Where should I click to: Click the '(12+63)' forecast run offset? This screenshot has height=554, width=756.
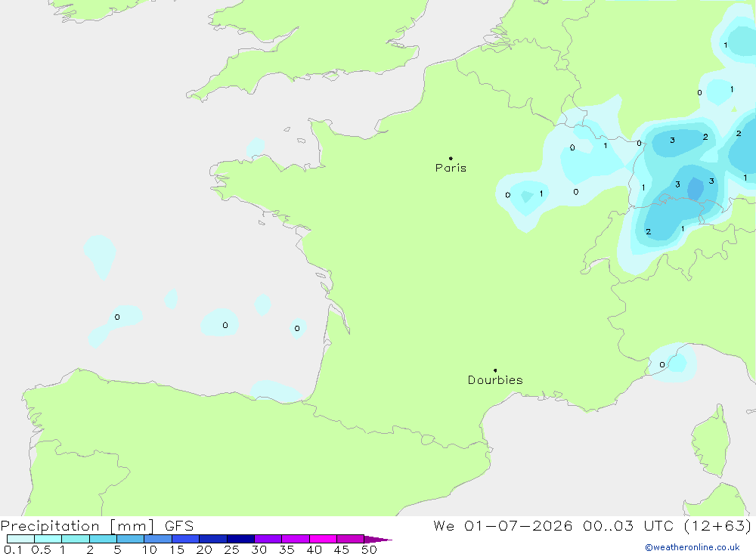717,526
